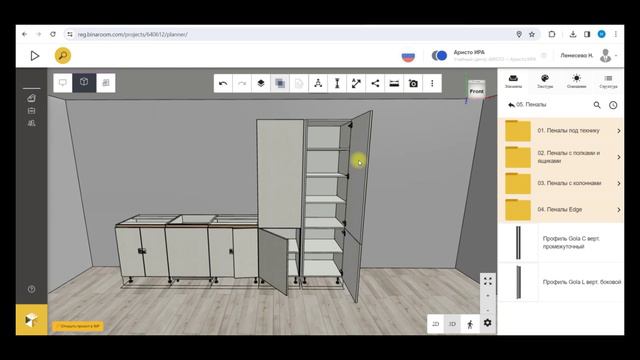The height and width of the screenshot is (360, 640).
Task: Open the catalog history clock icon
Action: [x=613, y=105]
